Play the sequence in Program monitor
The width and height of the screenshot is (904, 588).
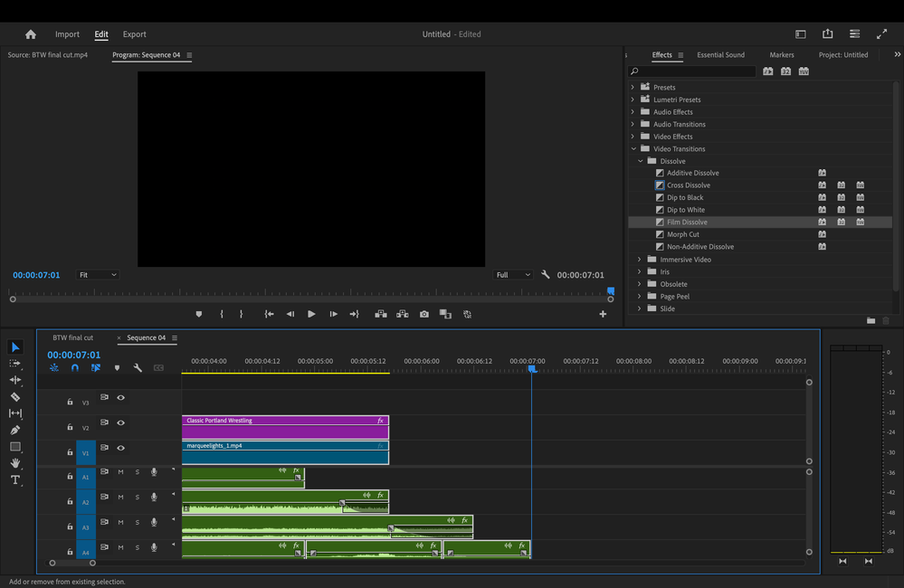pyautogui.click(x=311, y=314)
